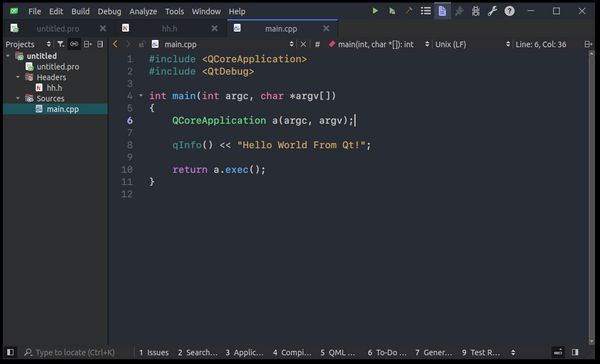Click the green Run button
Image resolution: width=600 pixels, height=364 pixels.
click(375, 11)
